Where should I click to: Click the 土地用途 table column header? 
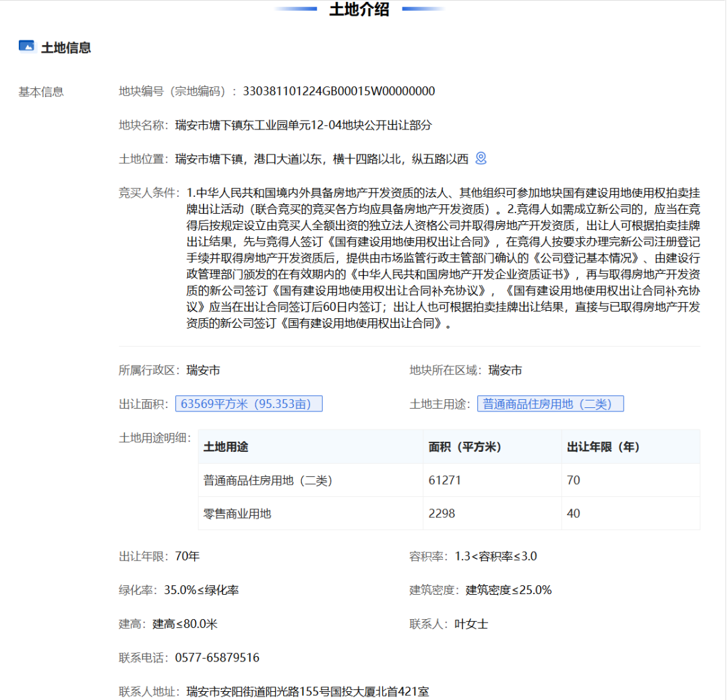click(226, 447)
